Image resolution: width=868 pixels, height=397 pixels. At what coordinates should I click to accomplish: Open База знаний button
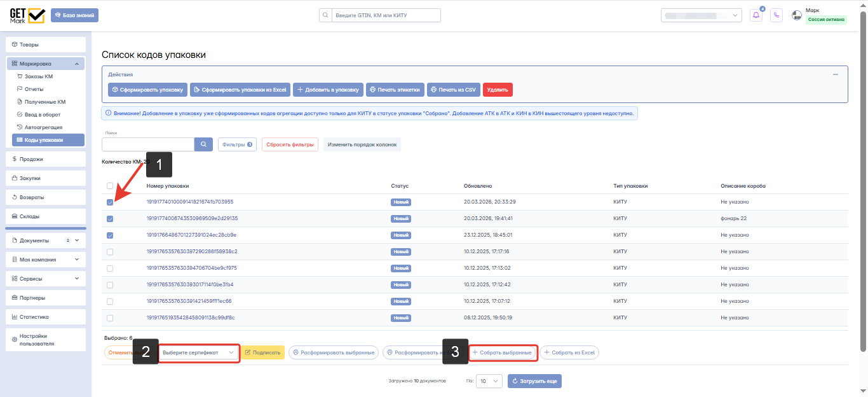(75, 15)
